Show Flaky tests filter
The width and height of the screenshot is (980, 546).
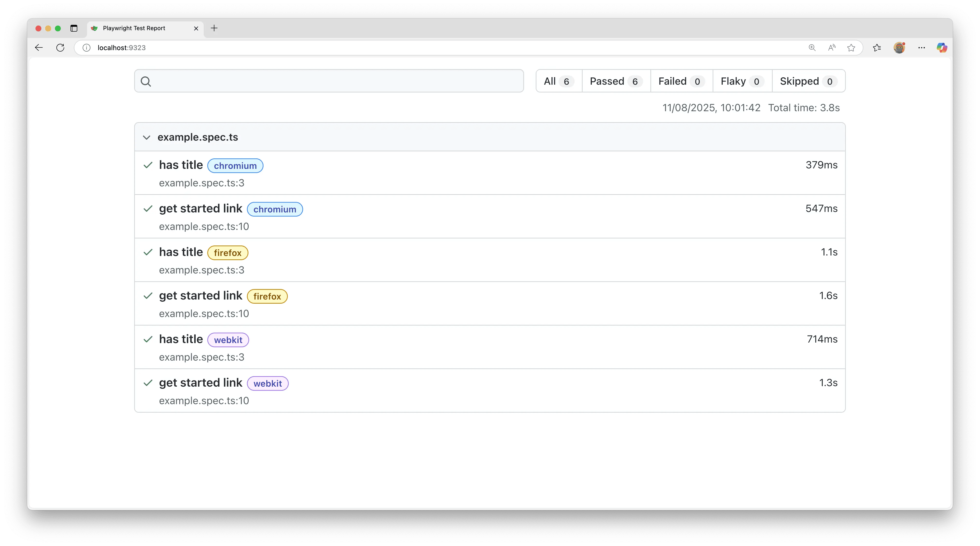pyautogui.click(x=742, y=81)
